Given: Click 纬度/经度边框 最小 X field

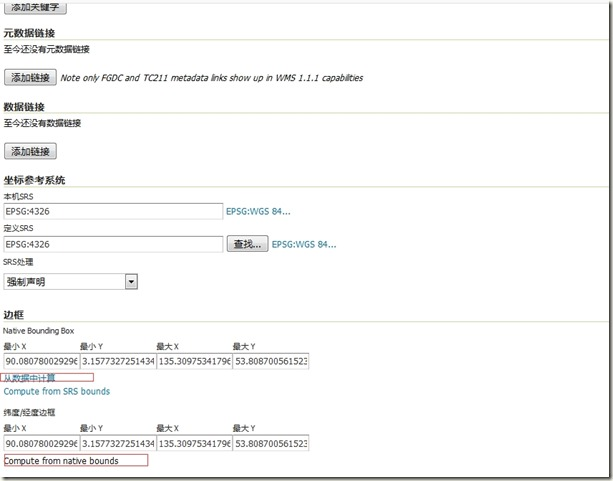Looking at the screenshot, I should coord(41,443).
